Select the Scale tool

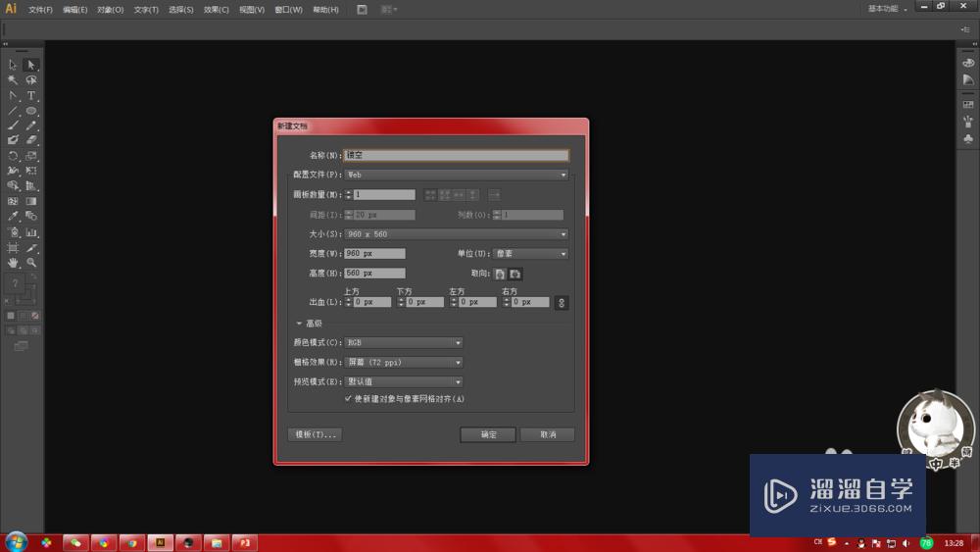pyautogui.click(x=31, y=156)
